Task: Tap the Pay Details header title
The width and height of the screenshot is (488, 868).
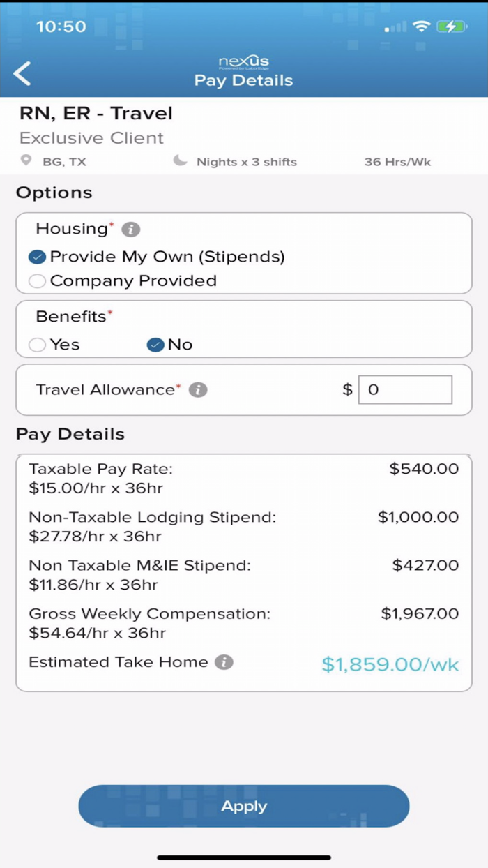Action: (243, 81)
